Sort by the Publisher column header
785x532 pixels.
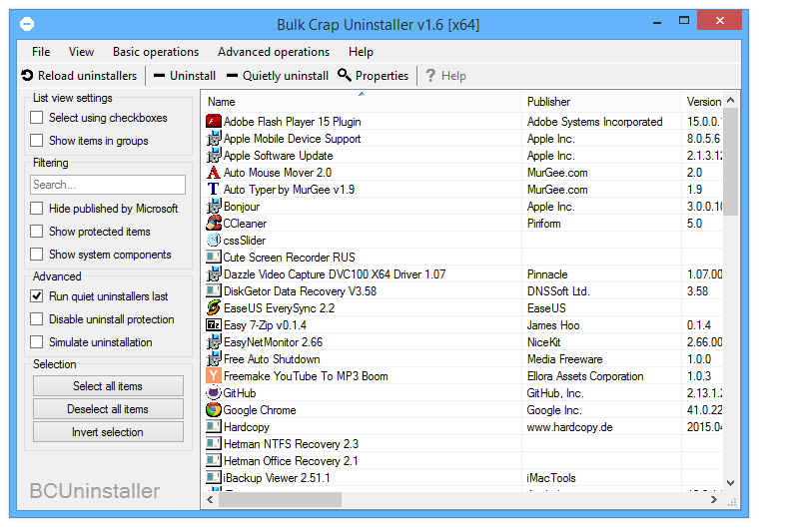(601, 102)
